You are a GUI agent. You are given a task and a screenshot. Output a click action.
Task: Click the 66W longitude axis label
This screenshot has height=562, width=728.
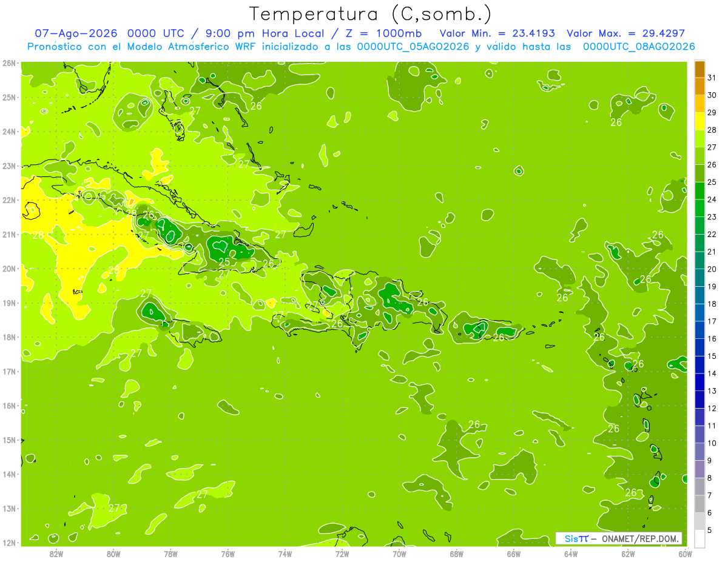[x=513, y=554]
